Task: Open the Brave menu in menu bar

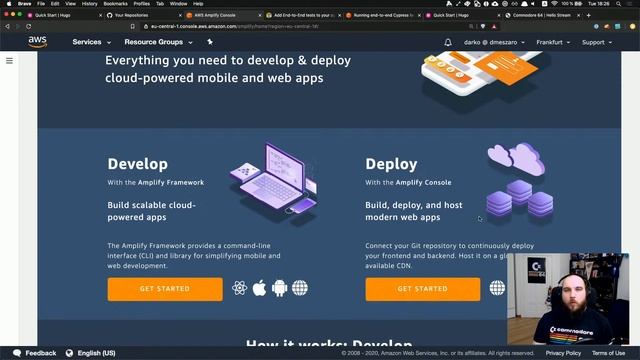Action: tap(24, 4)
